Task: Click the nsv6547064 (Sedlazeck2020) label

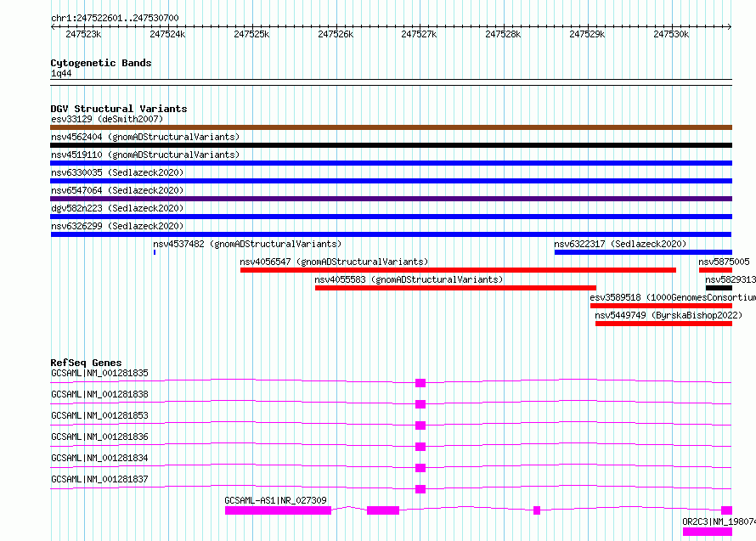Action: tap(117, 190)
